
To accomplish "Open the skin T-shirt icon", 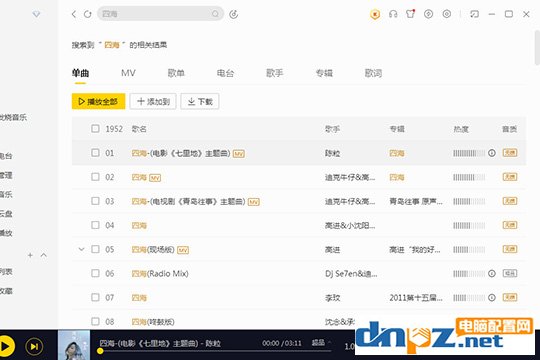I will point(410,14).
